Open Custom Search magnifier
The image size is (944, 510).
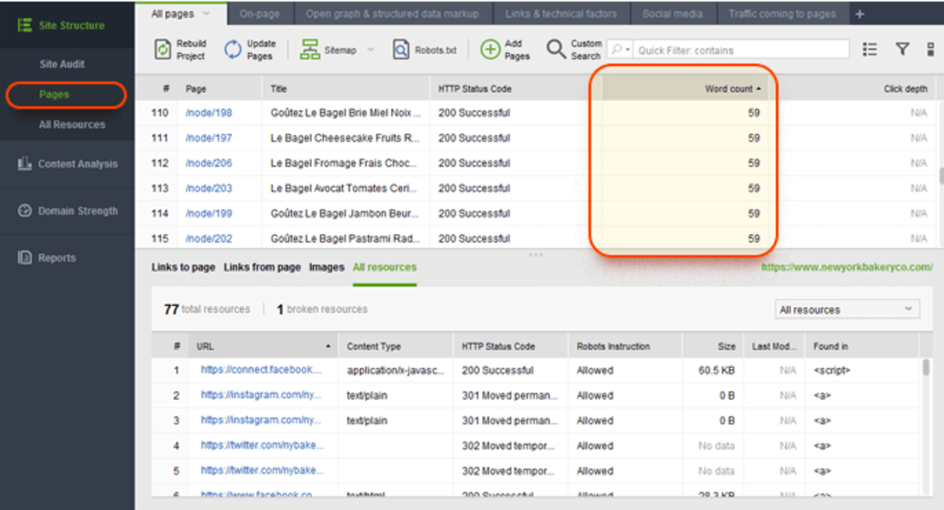556,50
